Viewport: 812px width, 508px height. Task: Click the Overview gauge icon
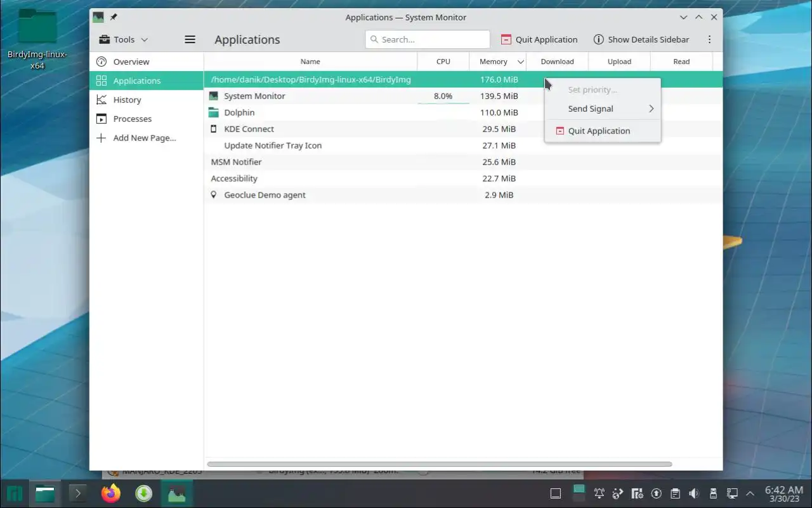coord(101,62)
